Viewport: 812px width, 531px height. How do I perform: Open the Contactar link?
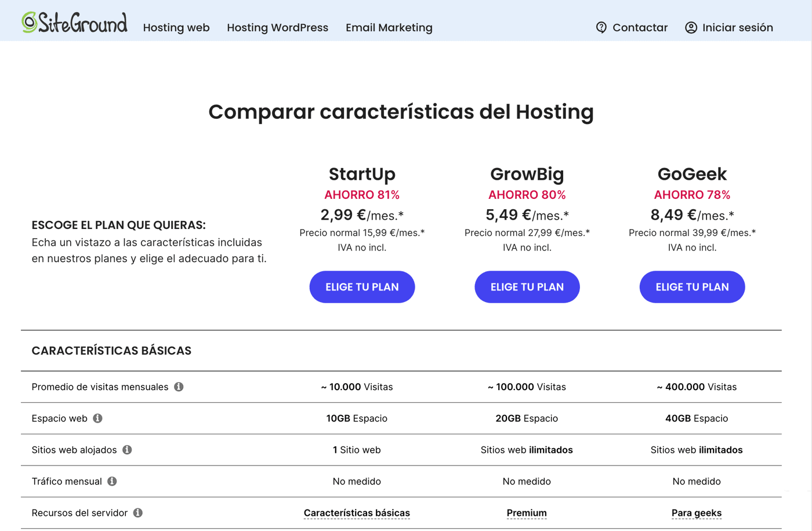640,27
